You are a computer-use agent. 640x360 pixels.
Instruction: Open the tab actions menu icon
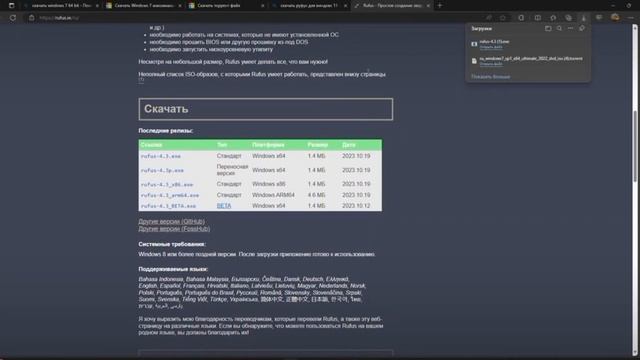[11, 6]
